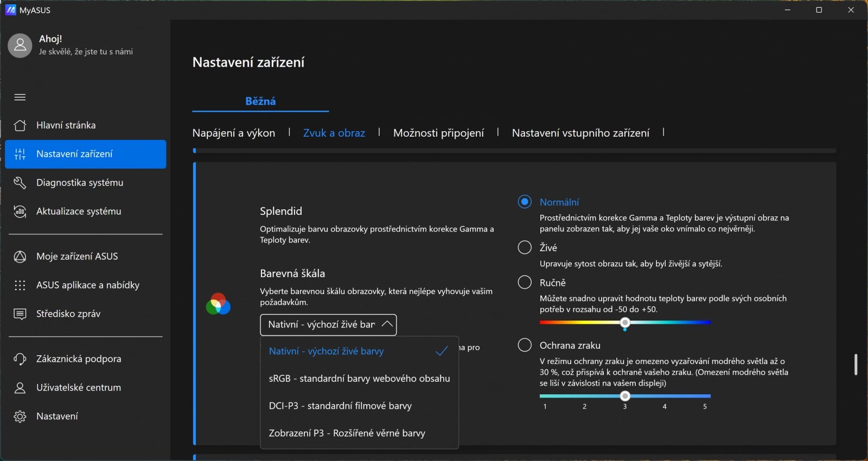Click the Uživatelské centrum sidebar link
This screenshot has width=868, height=461.
[79, 388]
